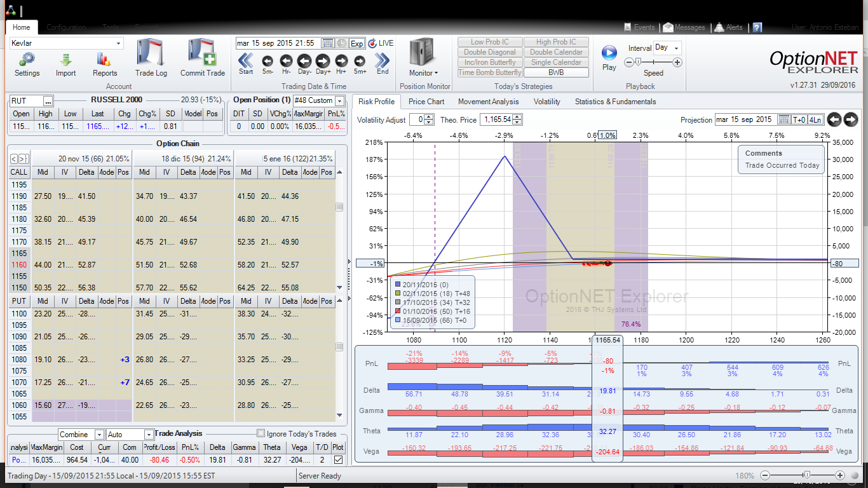Click the T+0 projection button

coord(799,119)
